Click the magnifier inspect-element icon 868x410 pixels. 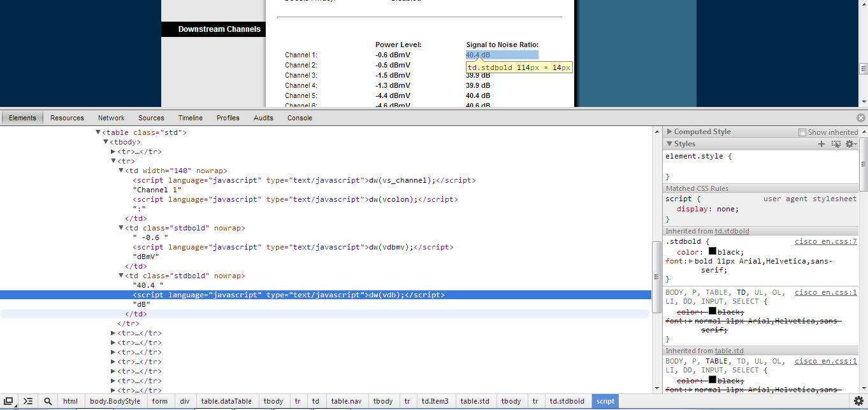[x=48, y=401]
